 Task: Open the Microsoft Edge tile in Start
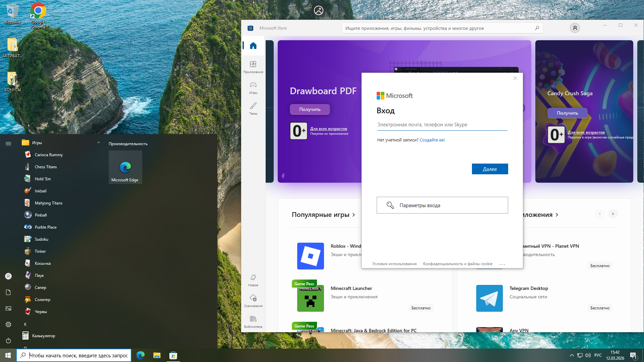[x=125, y=167]
